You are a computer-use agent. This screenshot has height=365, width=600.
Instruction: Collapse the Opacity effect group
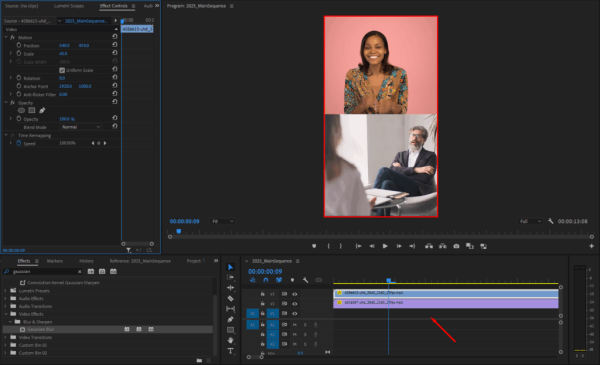[6, 103]
